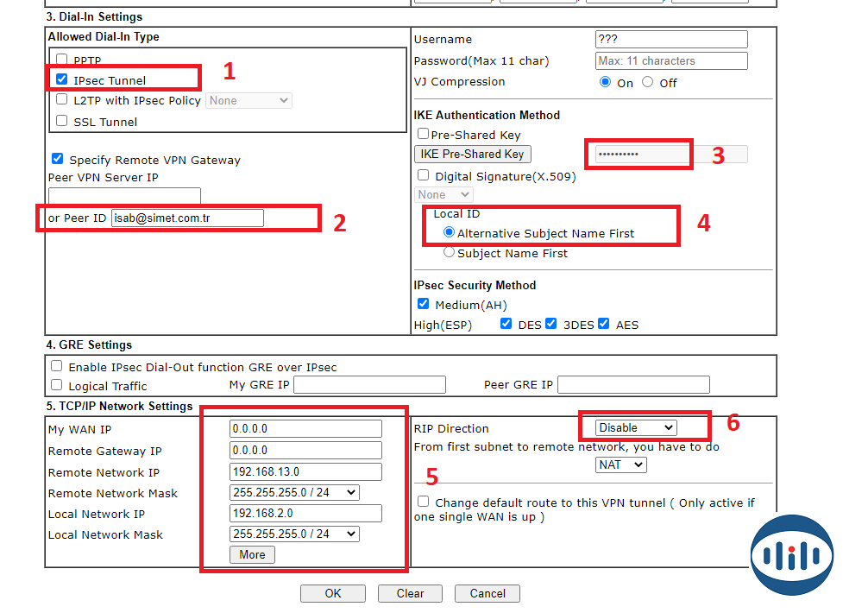The height and width of the screenshot is (613, 868).
Task: Select Subject Name First radio option
Action: click(x=449, y=253)
